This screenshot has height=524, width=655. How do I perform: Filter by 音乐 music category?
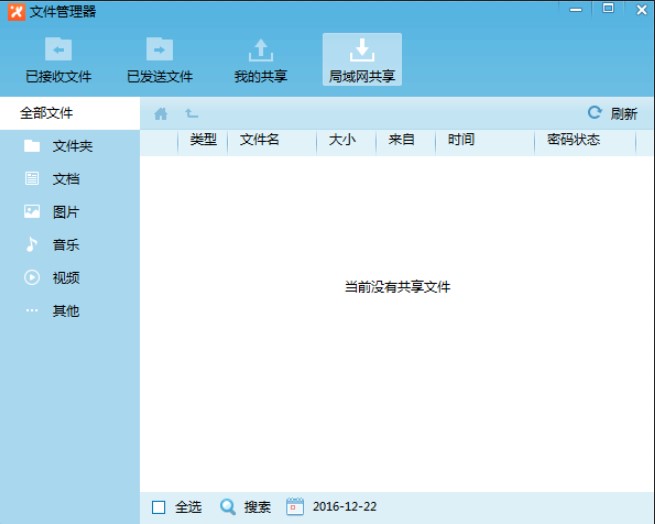(66, 245)
